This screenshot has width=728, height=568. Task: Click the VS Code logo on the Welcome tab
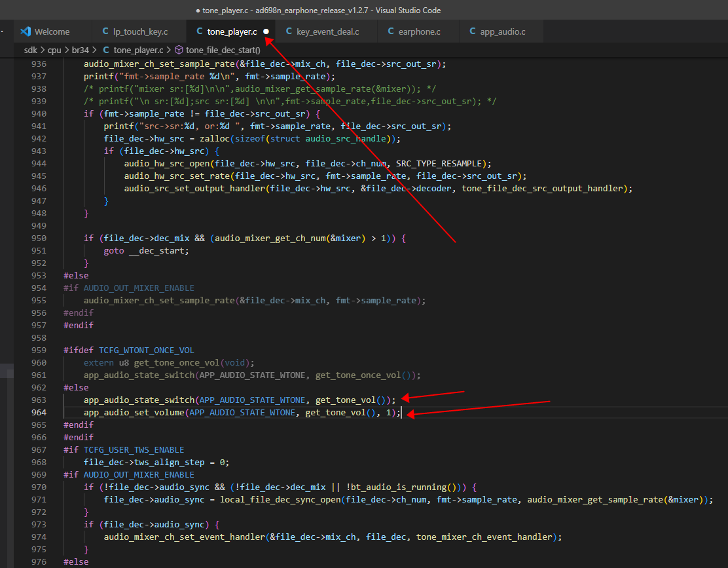point(26,31)
